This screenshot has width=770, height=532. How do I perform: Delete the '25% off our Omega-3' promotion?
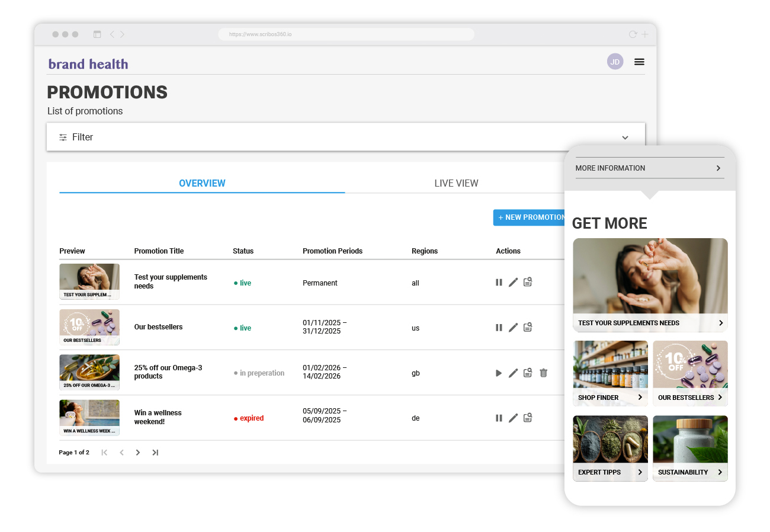pyautogui.click(x=543, y=373)
